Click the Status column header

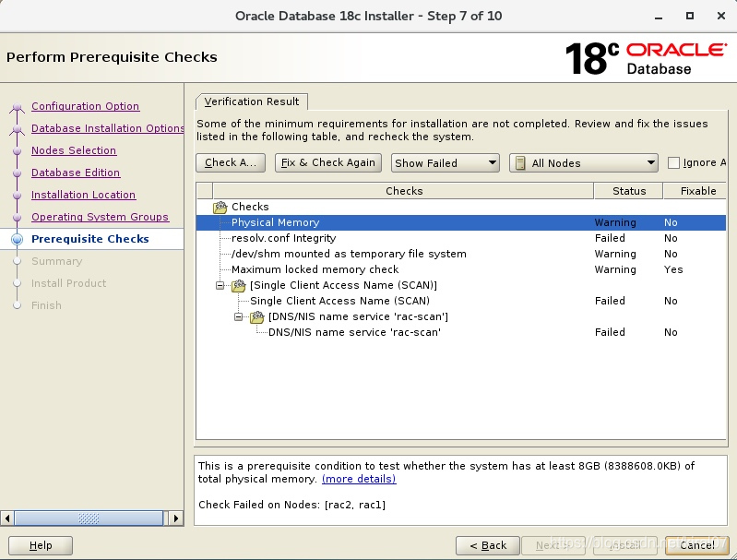point(629,191)
